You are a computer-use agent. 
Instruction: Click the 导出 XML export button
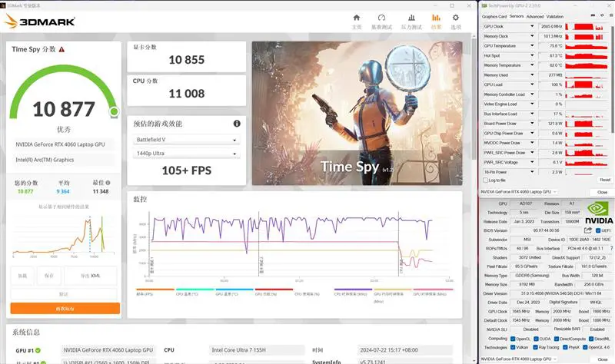(91, 276)
